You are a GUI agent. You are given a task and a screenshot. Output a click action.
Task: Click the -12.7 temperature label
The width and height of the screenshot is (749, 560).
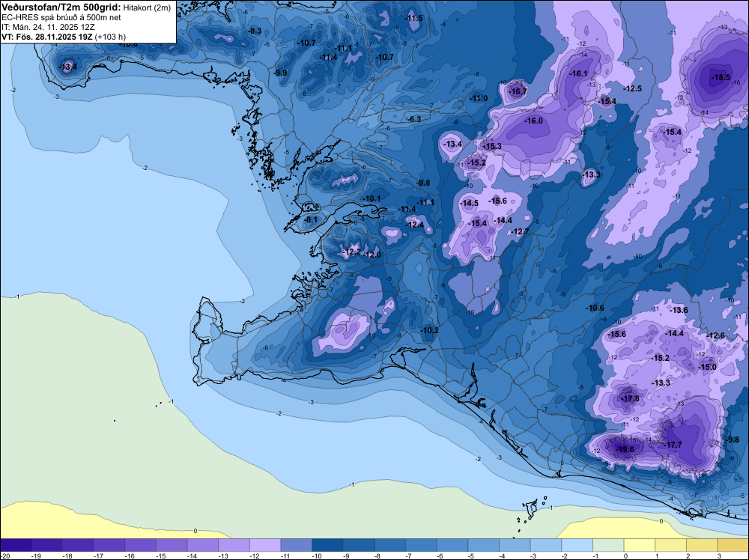521,232
